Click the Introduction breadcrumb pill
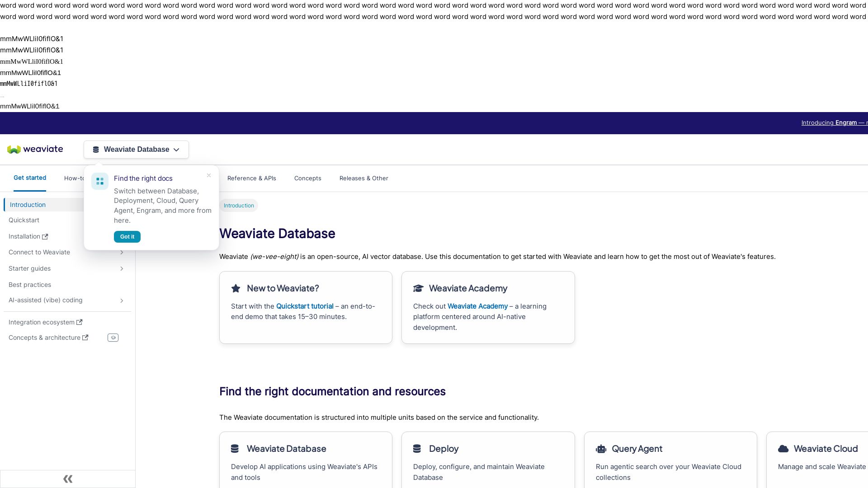This screenshot has height=488, width=868. [239, 206]
